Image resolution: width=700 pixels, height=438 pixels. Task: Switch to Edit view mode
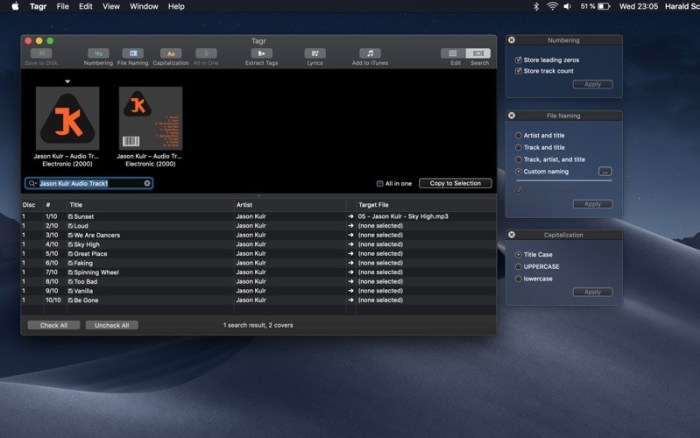[x=453, y=54]
